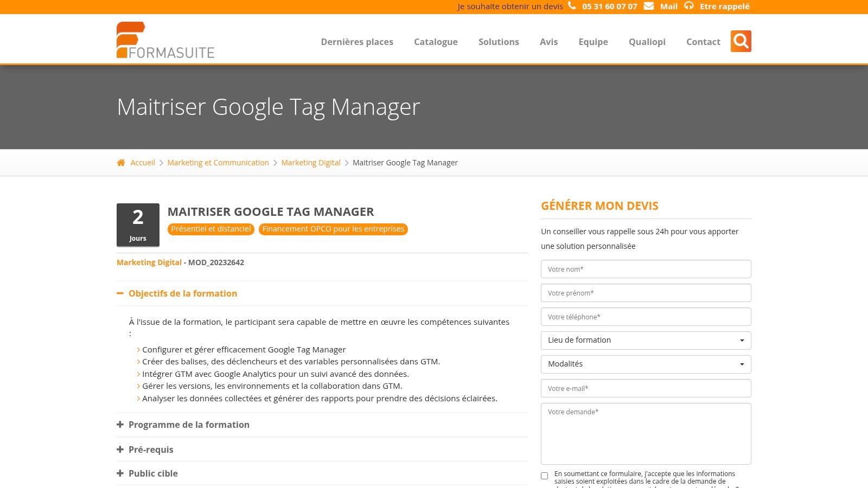Click 'Je souhaite obtenir un devis' text
The image size is (868, 488).
point(510,7)
